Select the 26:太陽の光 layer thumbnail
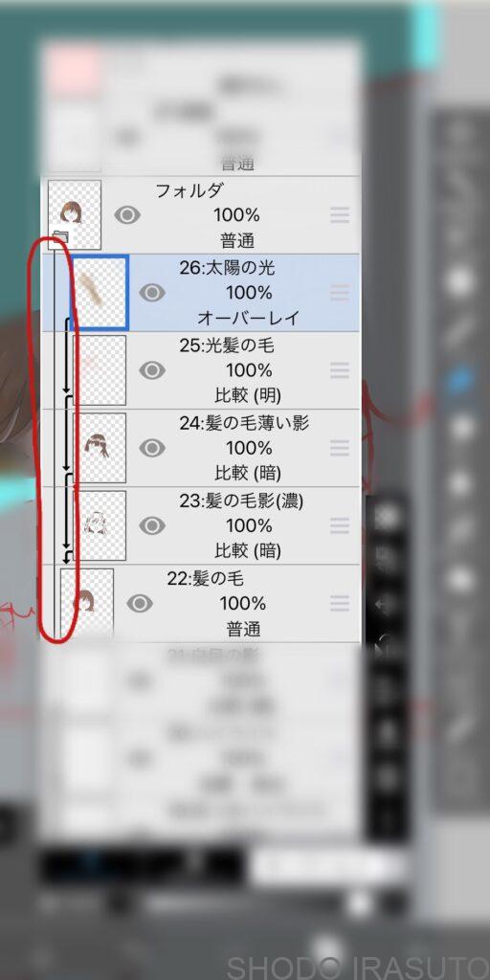 click(100, 293)
